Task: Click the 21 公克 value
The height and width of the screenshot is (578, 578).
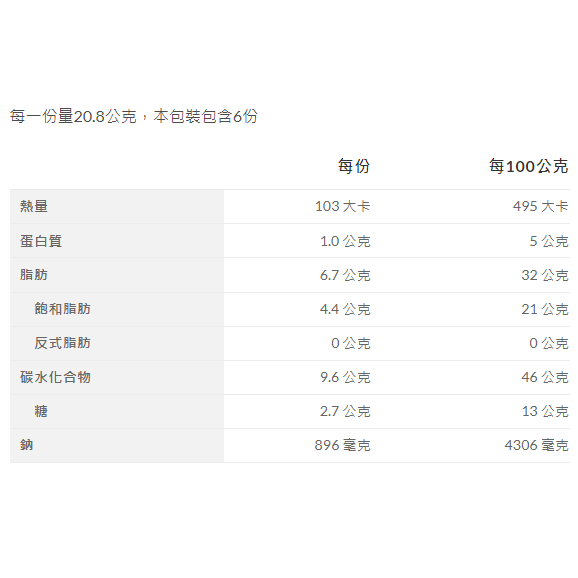Action: [545, 309]
